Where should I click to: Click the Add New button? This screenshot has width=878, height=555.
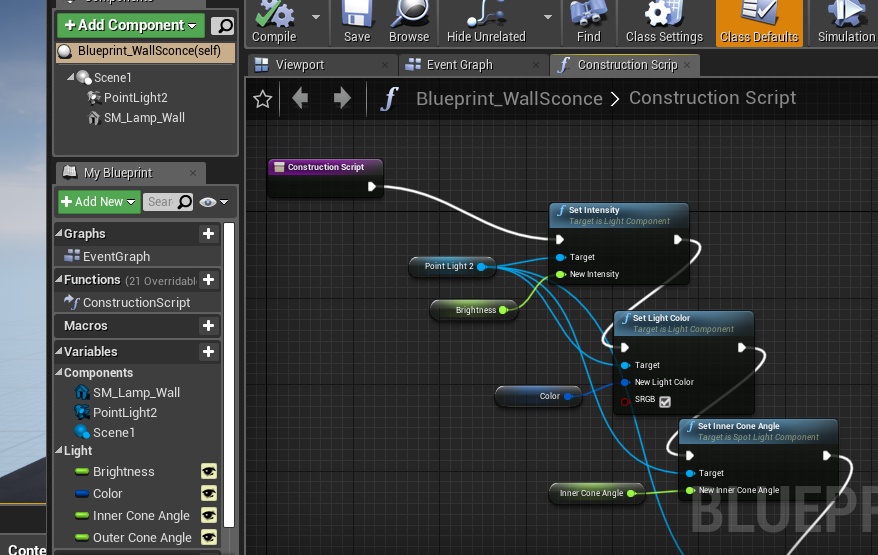coord(98,202)
